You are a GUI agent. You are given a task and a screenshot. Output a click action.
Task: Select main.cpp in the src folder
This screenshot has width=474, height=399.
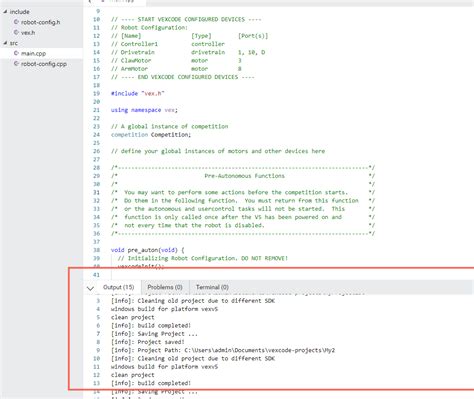[x=33, y=53]
